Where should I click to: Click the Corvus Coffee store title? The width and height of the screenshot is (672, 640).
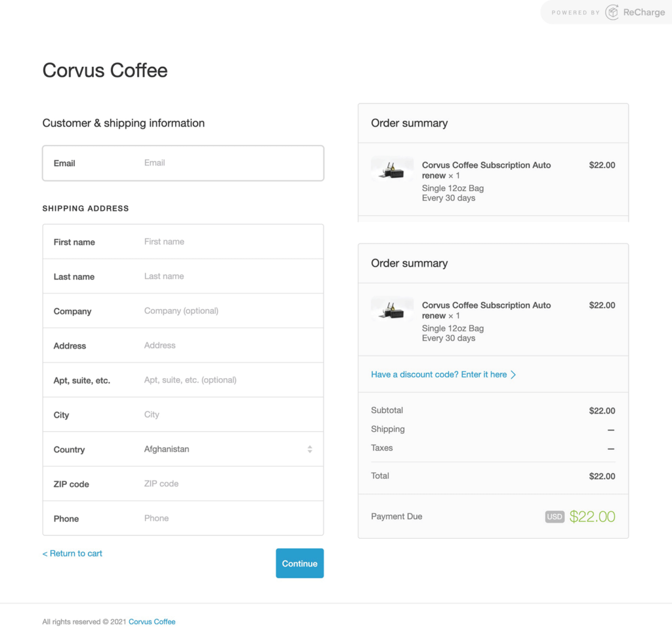(x=105, y=70)
